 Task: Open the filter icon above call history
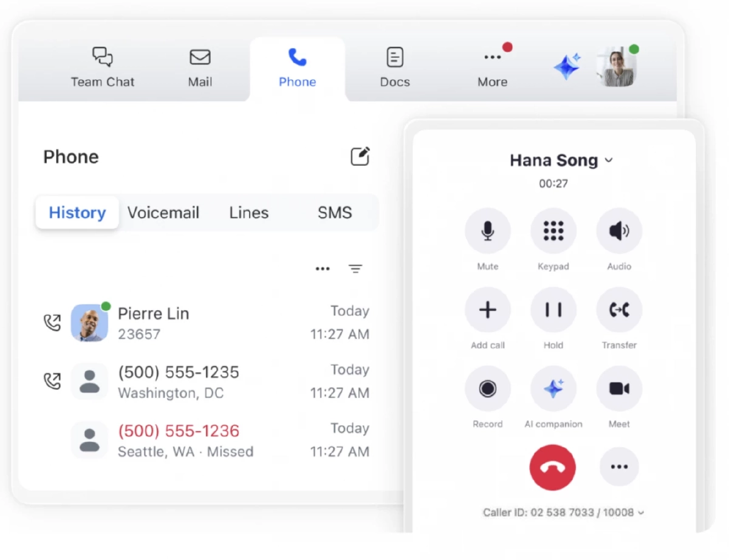(x=355, y=268)
